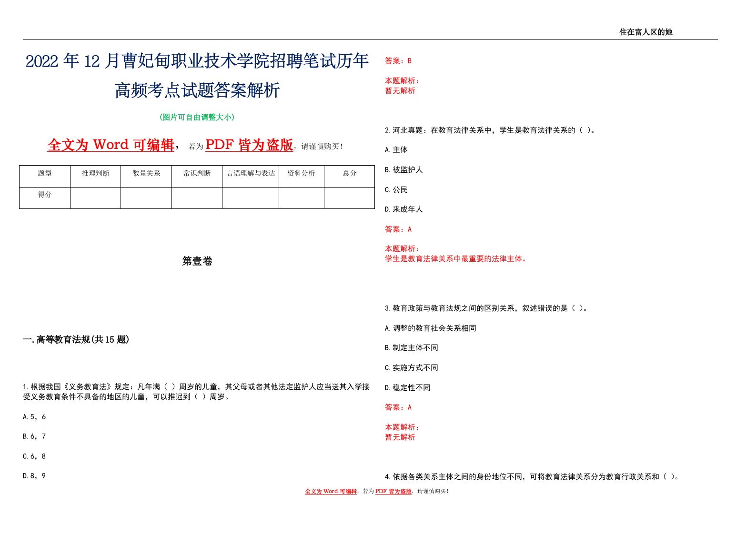Select option B.6，7
The height and width of the screenshot is (534, 756).
point(34,436)
